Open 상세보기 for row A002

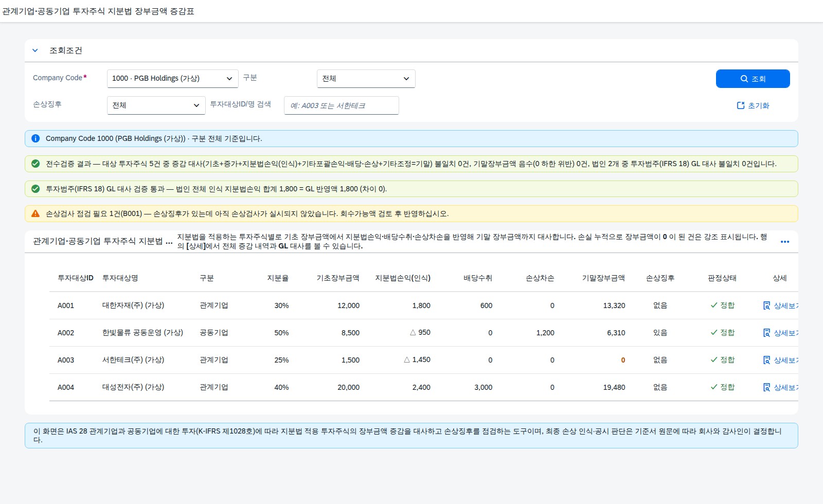(x=781, y=333)
